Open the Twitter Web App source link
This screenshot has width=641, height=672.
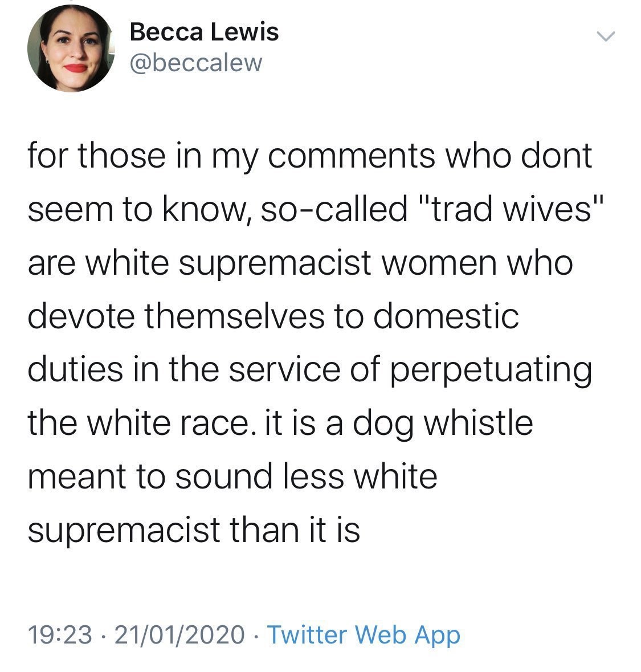364,635
